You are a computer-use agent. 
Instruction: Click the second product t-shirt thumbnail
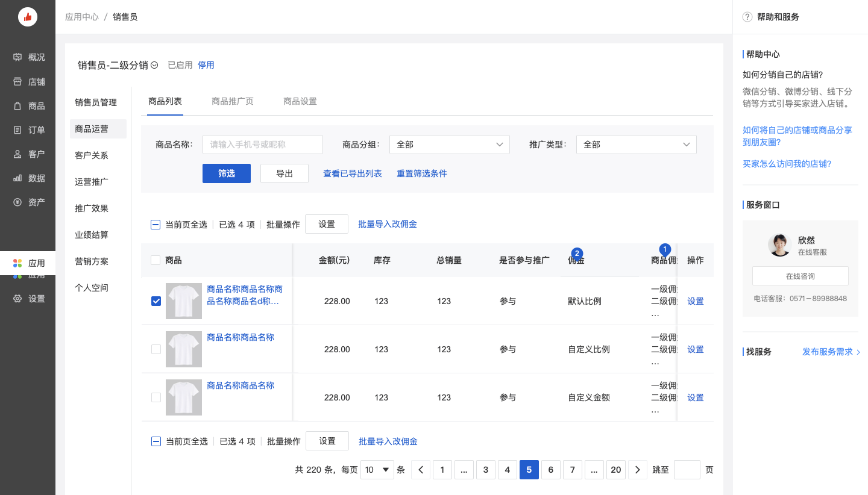tap(184, 349)
